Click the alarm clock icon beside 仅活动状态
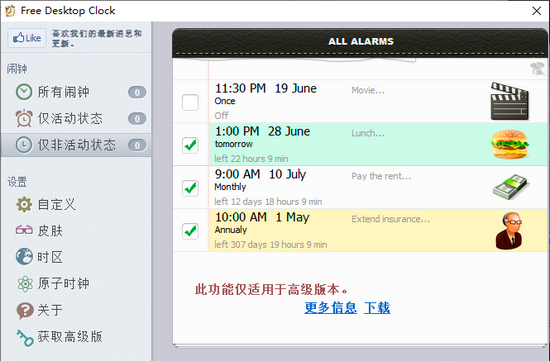This screenshot has height=361, width=550. coord(24,118)
